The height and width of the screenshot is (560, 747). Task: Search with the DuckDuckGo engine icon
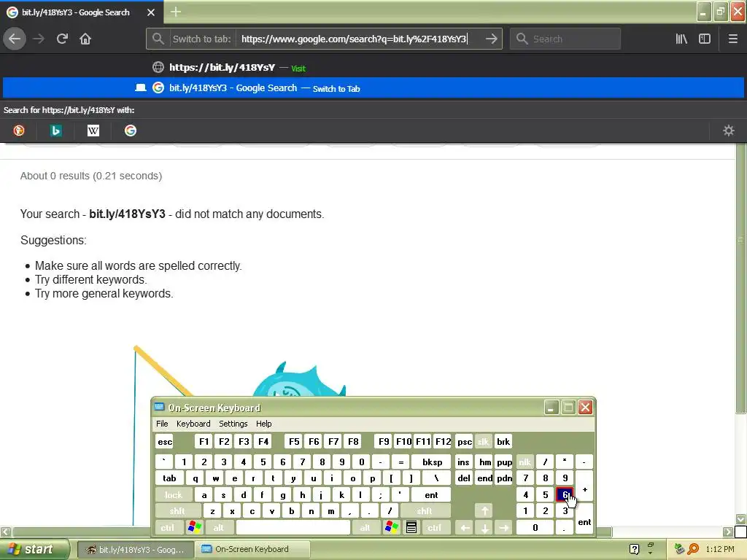tap(19, 131)
